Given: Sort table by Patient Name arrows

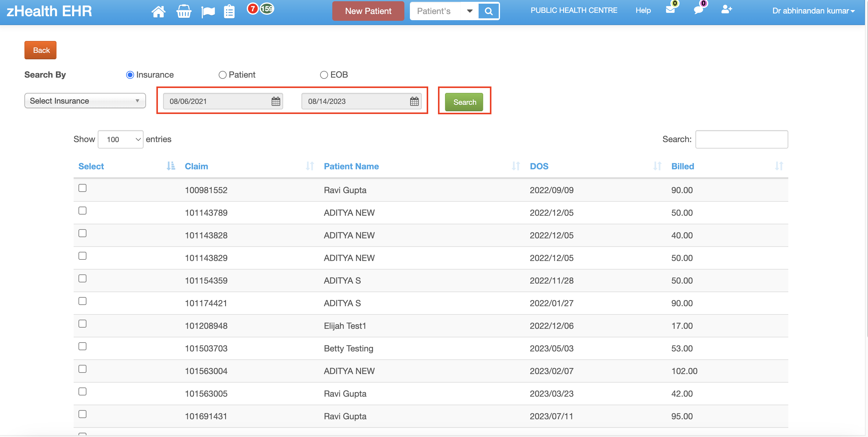Looking at the screenshot, I should click(x=516, y=166).
